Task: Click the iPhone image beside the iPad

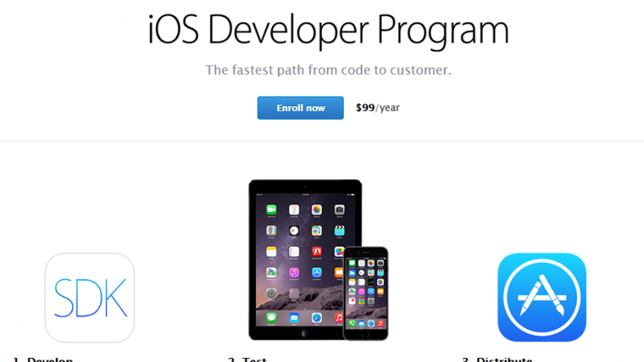Action: click(x=365, y=293)
